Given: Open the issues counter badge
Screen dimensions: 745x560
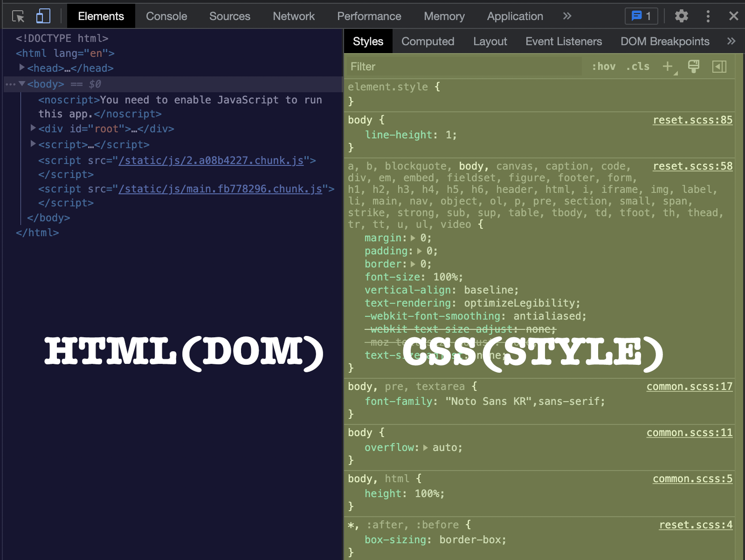Looking at the screenshot, I should pos(641,16).
